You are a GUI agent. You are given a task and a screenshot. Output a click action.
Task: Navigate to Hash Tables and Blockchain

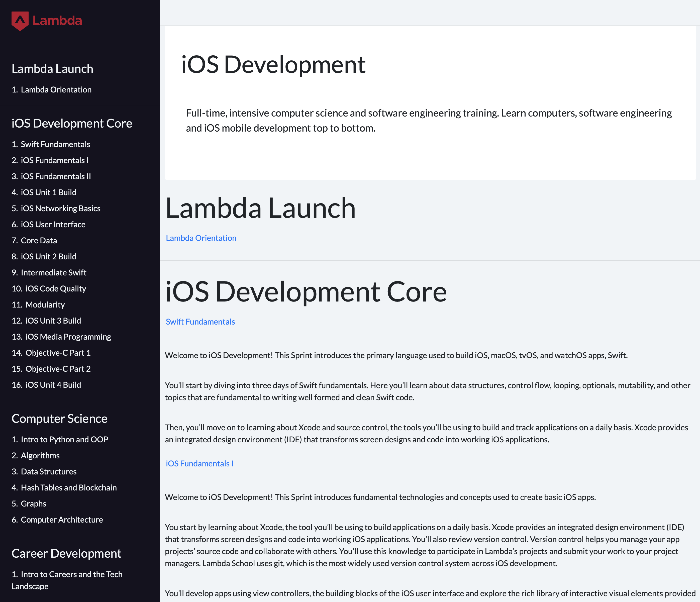[69, 487]
